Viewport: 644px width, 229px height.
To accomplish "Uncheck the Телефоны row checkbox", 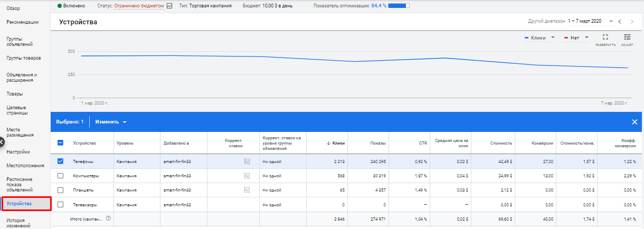I will pyautogui.click(x=60, y=161).
